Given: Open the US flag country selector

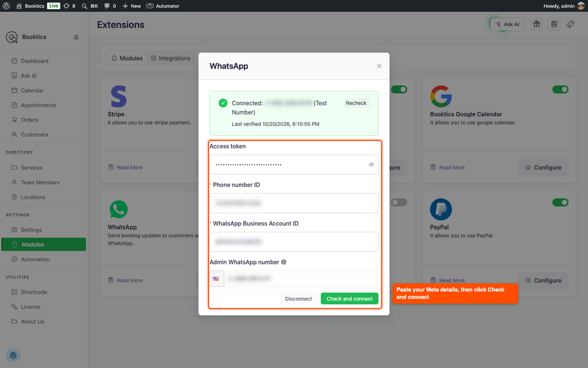Looking at the screenshot, I should point(216,279).
